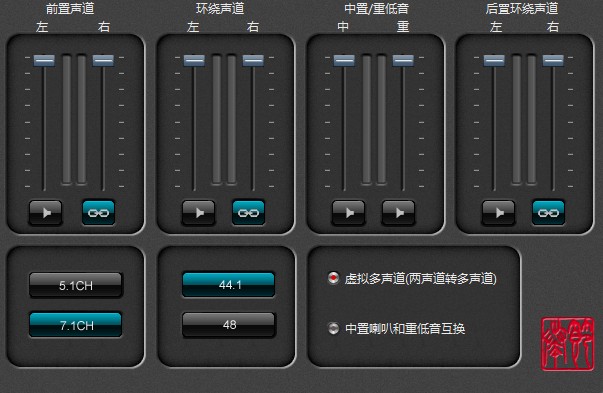Choose the 48 sample rate button
Viewport: 603px width, 393px height.
tap(228, 325)
